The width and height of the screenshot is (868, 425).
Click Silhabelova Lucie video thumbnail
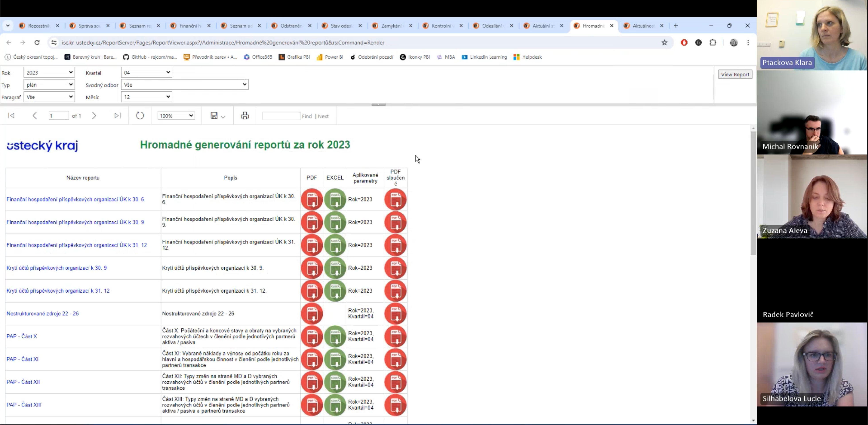click(x=812, y=364)
